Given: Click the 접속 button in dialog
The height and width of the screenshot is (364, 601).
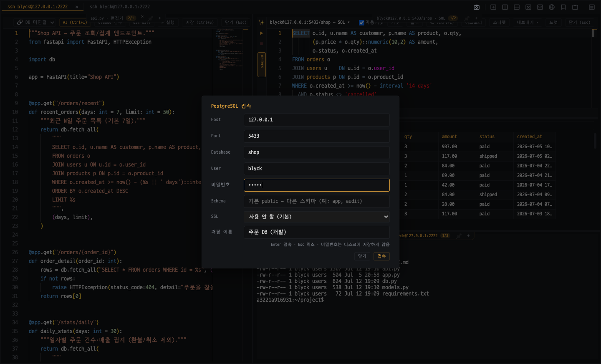Looking at the screenshot, I should point(382,256).
